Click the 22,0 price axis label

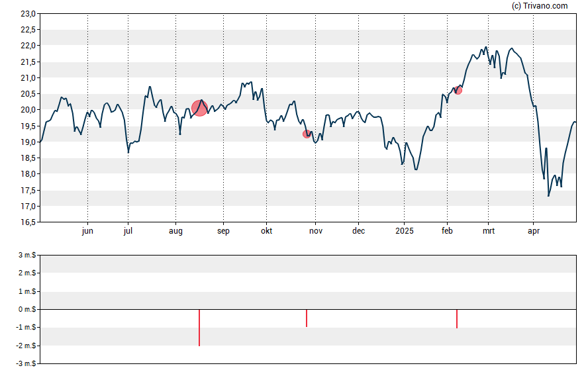coord(28,46)
